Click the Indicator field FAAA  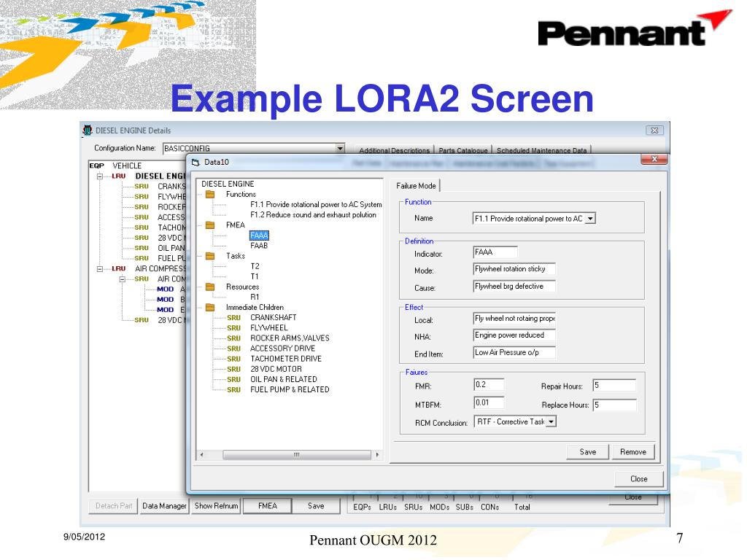click(x=495, y=252)
